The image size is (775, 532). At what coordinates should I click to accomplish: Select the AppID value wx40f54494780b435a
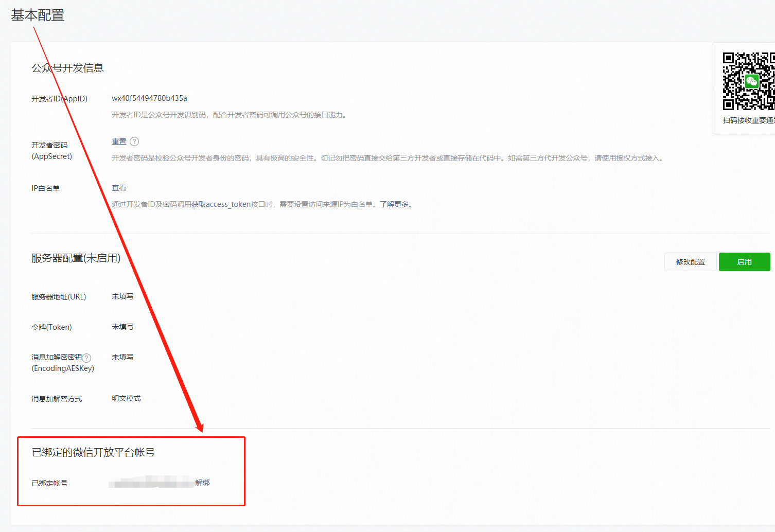tap(149, 98)
